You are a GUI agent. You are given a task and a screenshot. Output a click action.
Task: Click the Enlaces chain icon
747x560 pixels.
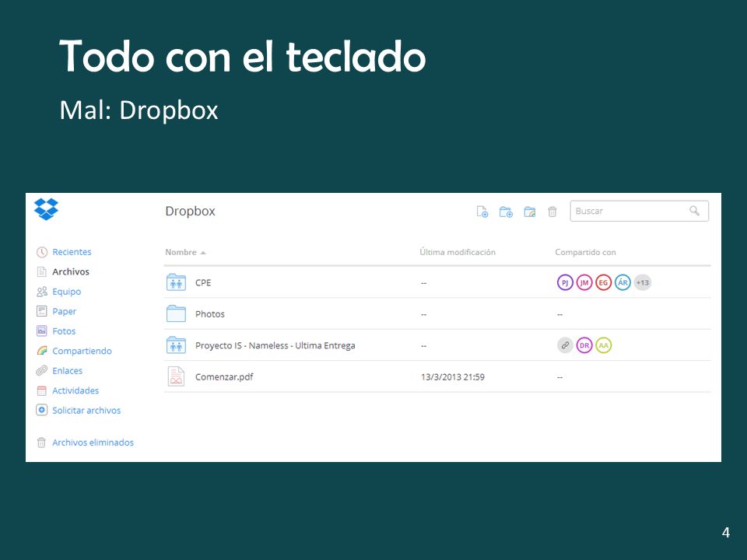click(42, 370)
